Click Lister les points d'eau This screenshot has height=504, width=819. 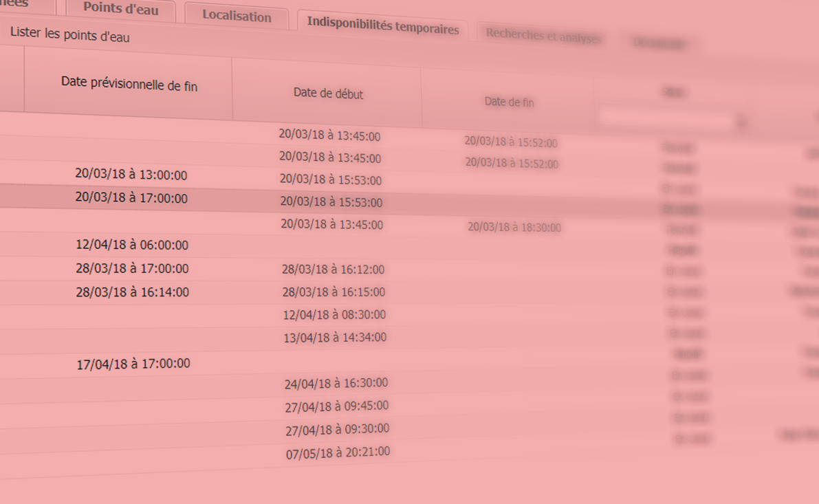coord(69,35)
